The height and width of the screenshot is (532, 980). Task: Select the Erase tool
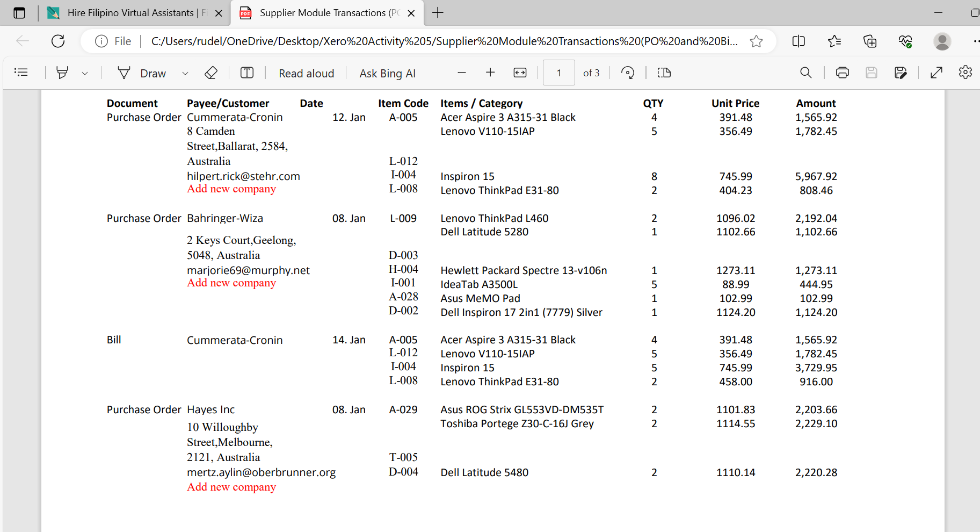(211, 73)
